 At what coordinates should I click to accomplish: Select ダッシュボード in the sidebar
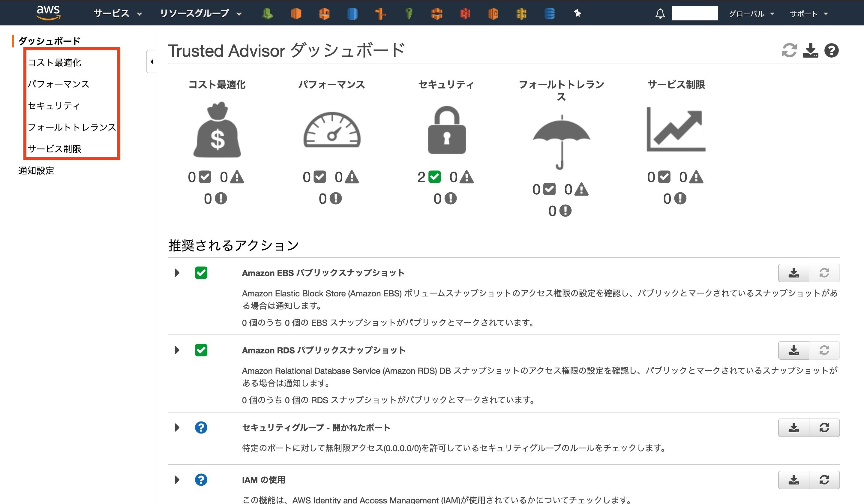point(49,41)
